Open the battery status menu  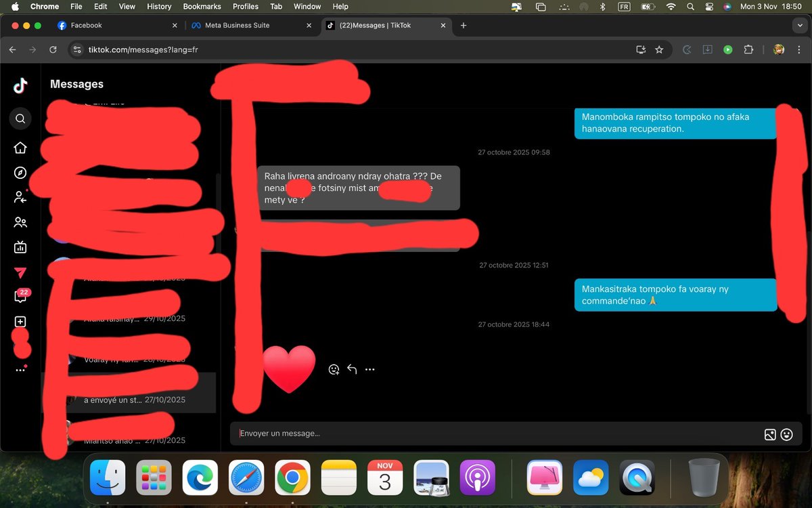(x=648, y=6)
